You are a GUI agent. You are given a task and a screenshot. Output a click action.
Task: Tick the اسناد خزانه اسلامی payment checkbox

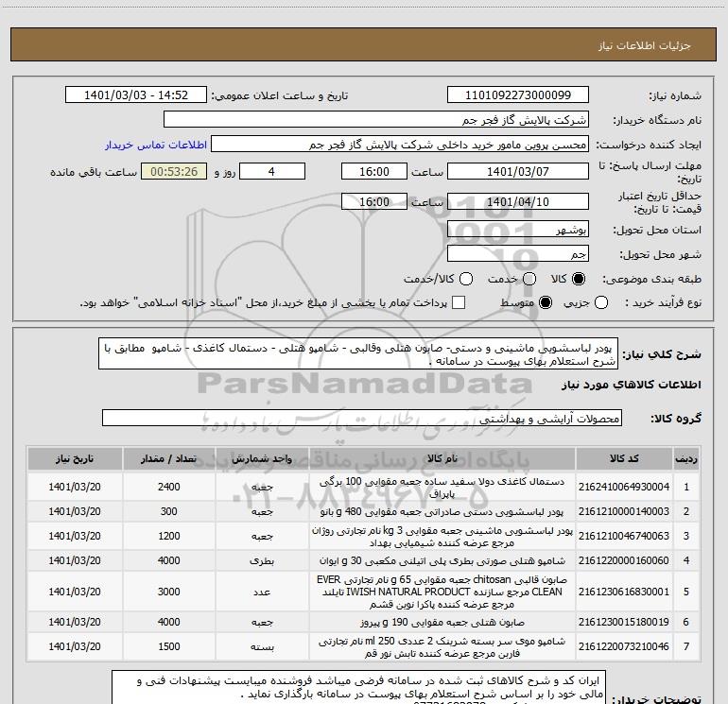click(459, 302)
